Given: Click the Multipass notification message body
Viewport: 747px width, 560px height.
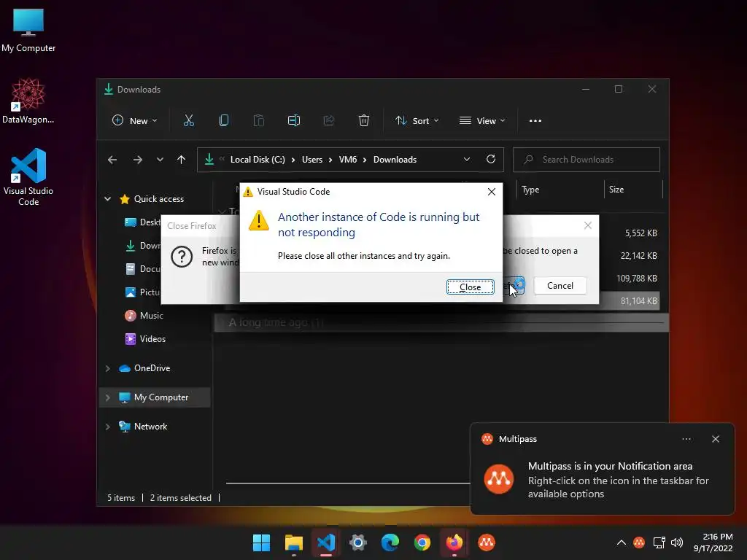Looking at the screenshot, I should coord(619,480).
